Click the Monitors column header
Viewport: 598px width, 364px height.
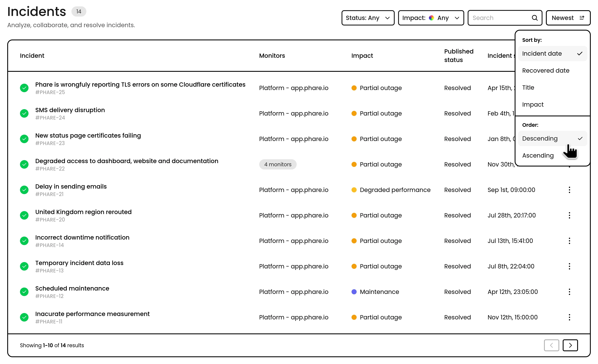[272, 55]
